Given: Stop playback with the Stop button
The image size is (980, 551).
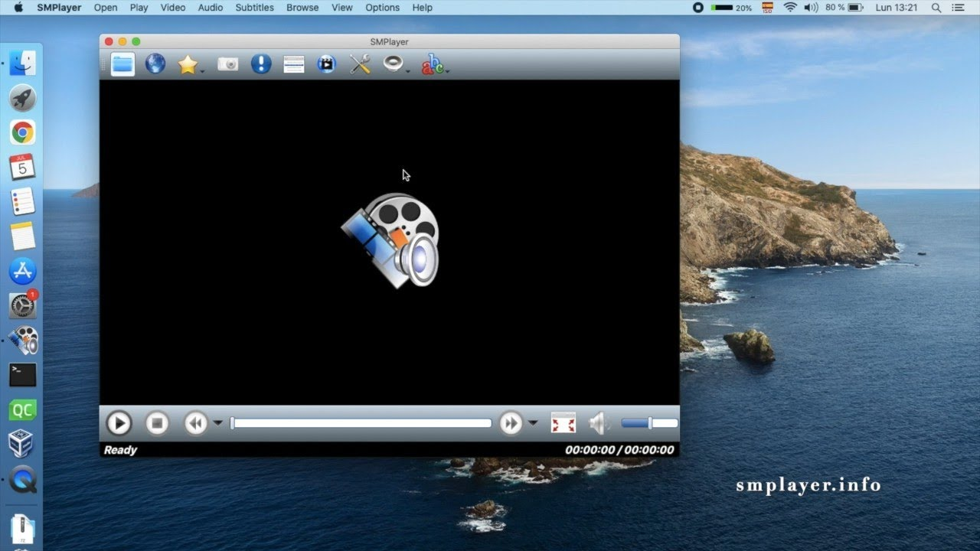Looking at the screenshot, I should point(157,423).
